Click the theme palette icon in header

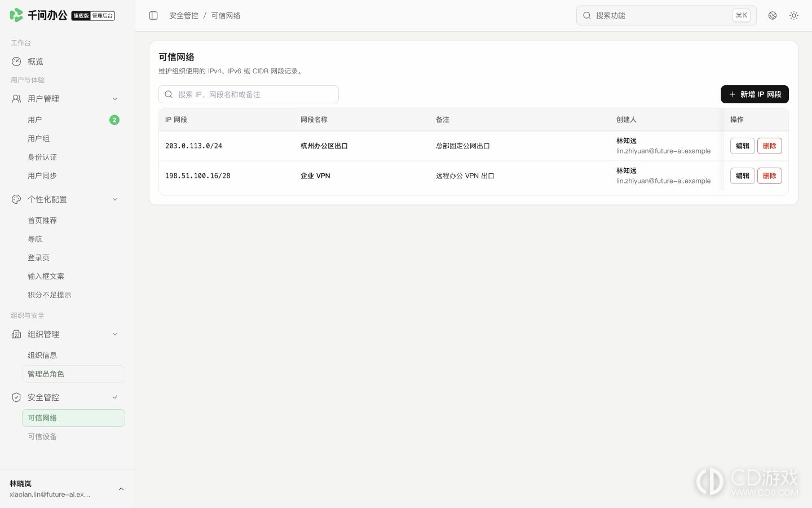point(773,15)
